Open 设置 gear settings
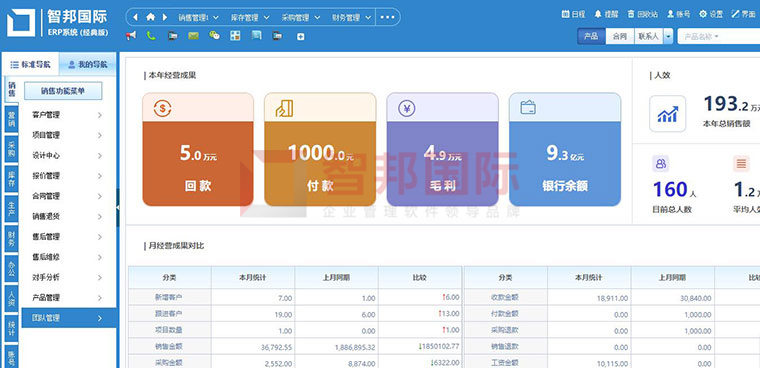The width and height of the screenshot is (763, 376). click(711, 15)
